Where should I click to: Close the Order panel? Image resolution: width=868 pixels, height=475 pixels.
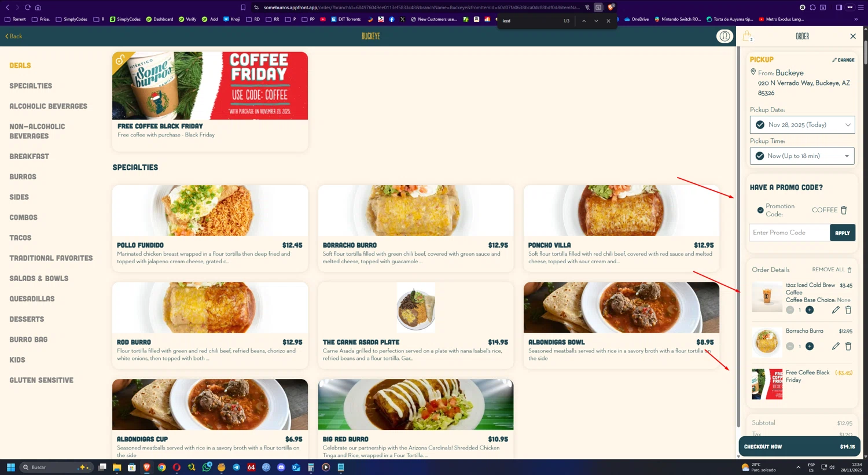(x=852, y=36)
